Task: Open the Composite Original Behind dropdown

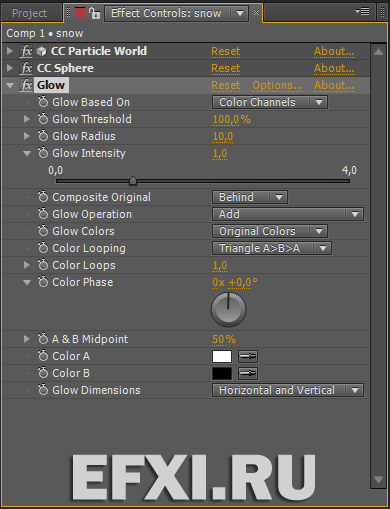Action: (250, 197)
